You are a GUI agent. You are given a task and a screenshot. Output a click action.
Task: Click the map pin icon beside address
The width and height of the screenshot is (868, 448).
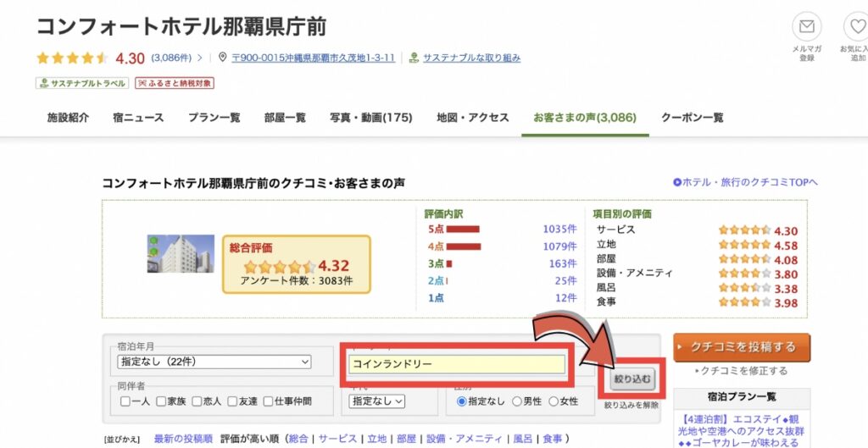(x=223, y=58)
